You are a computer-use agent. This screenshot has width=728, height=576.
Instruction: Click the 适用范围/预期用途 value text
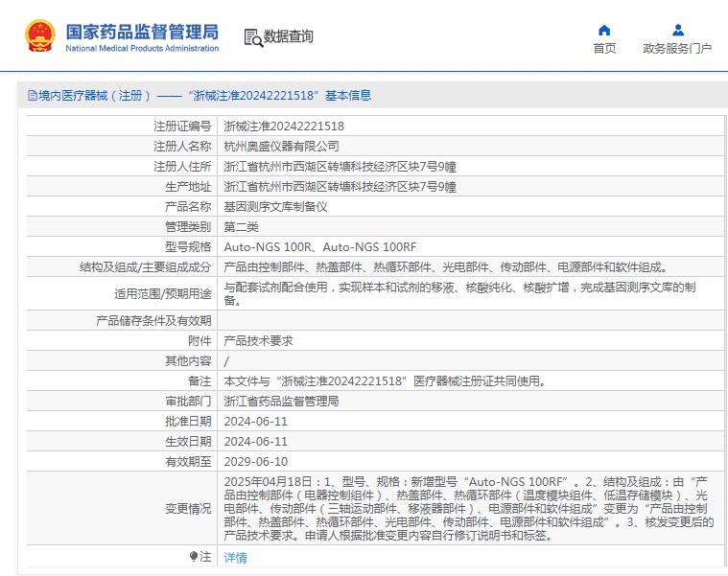point(459,293)
